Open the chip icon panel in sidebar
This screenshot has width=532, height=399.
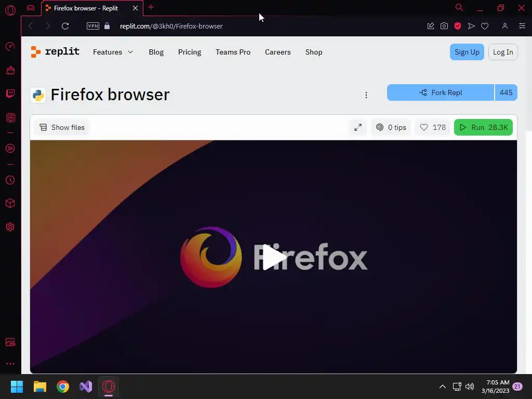(x=10, y=117)
